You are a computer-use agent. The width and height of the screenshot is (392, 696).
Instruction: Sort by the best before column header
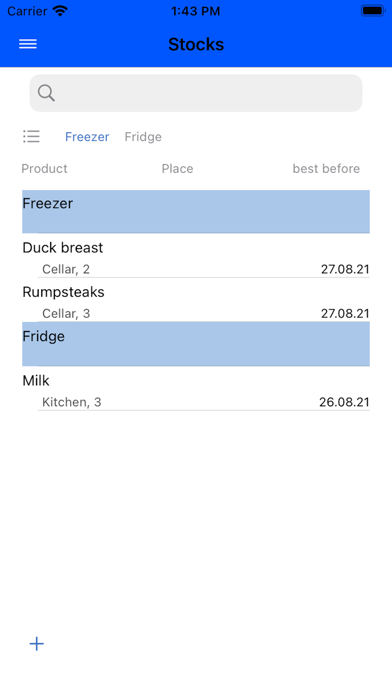(326, 169)
